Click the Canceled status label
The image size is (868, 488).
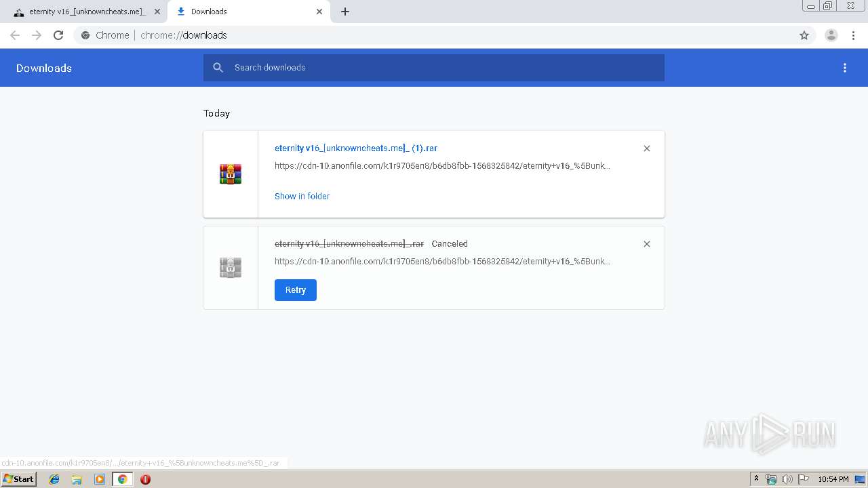click(x=450, y=244)
